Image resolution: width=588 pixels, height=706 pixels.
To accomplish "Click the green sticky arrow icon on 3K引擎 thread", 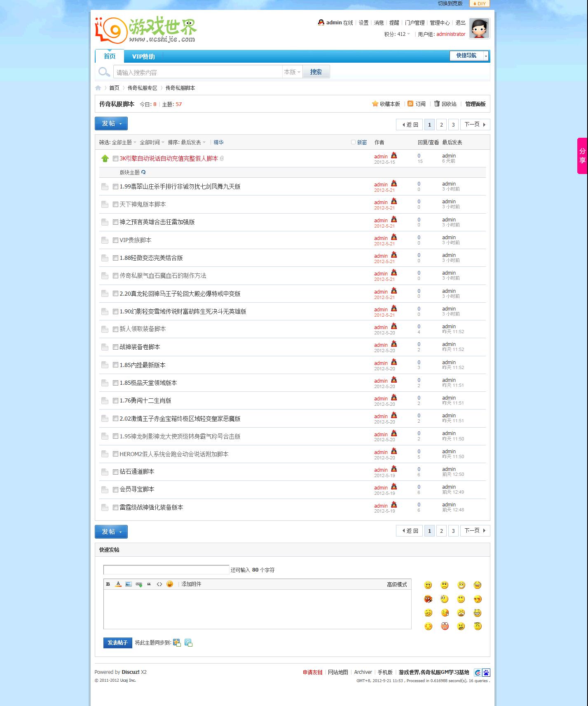I will 105,158.
